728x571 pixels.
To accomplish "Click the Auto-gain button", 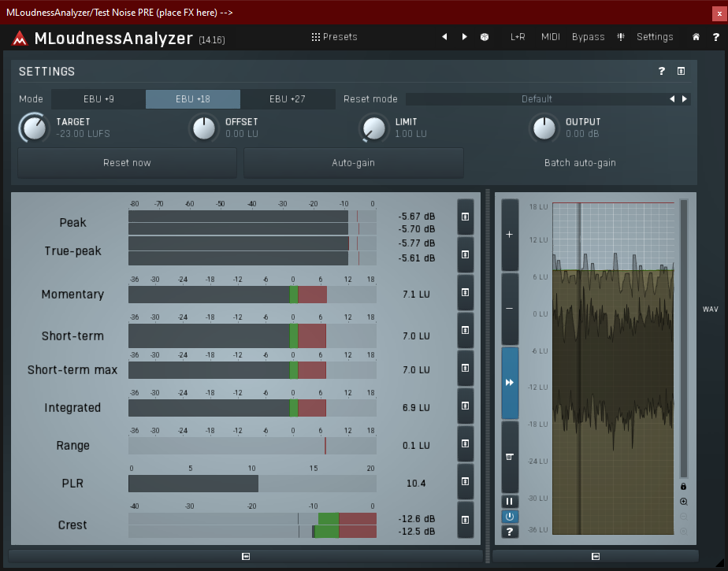I will 353,163.
